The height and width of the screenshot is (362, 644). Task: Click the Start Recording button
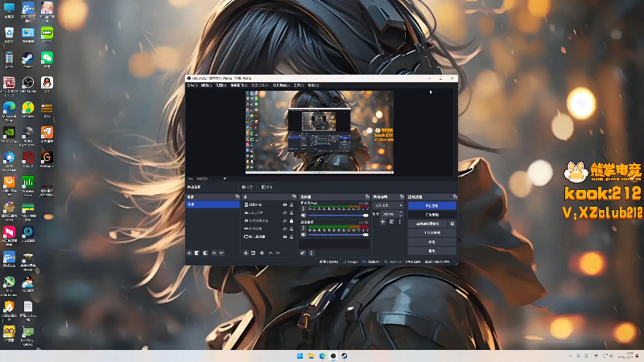pyautogui.click(x=431, y=215)
